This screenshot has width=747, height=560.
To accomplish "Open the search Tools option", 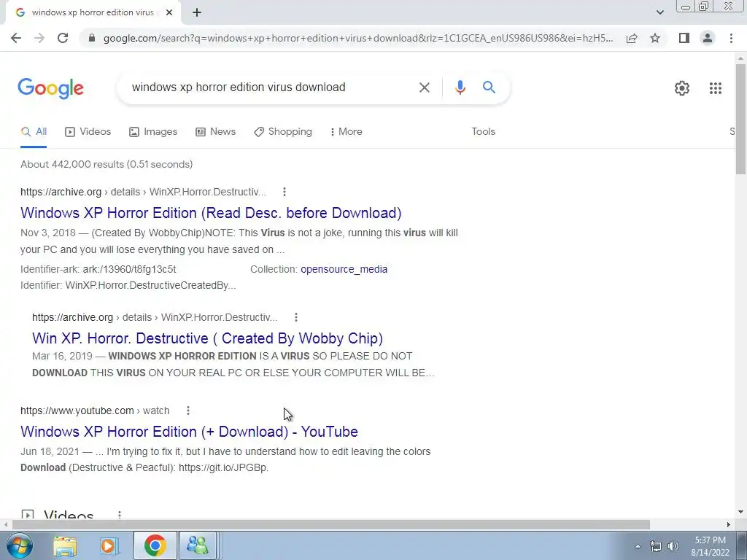I will click(483, 132).
